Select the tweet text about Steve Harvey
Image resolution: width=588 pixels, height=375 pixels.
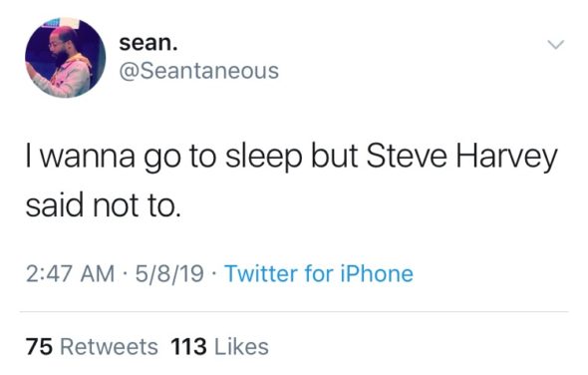point(291,181)
